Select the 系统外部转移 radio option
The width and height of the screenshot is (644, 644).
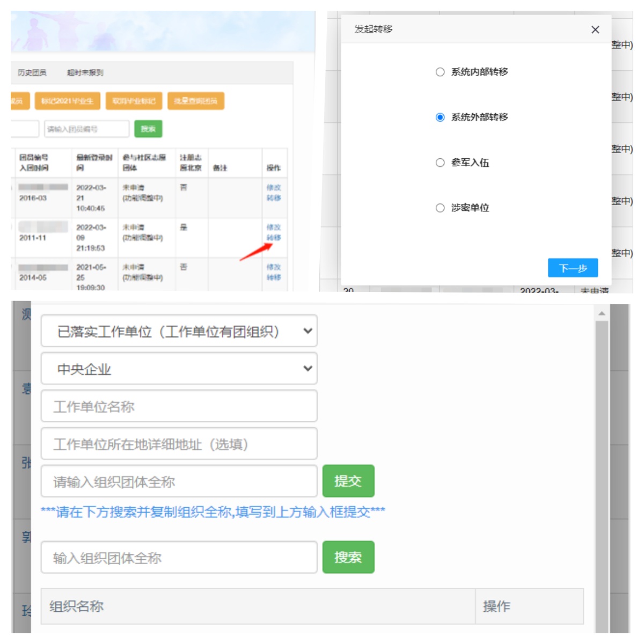[x=440, y=117]
